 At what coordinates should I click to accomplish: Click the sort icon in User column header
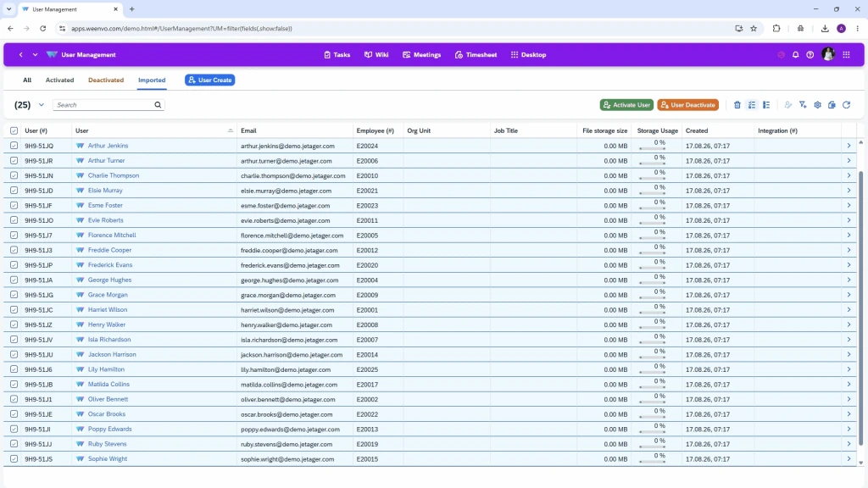pos(231,130)
